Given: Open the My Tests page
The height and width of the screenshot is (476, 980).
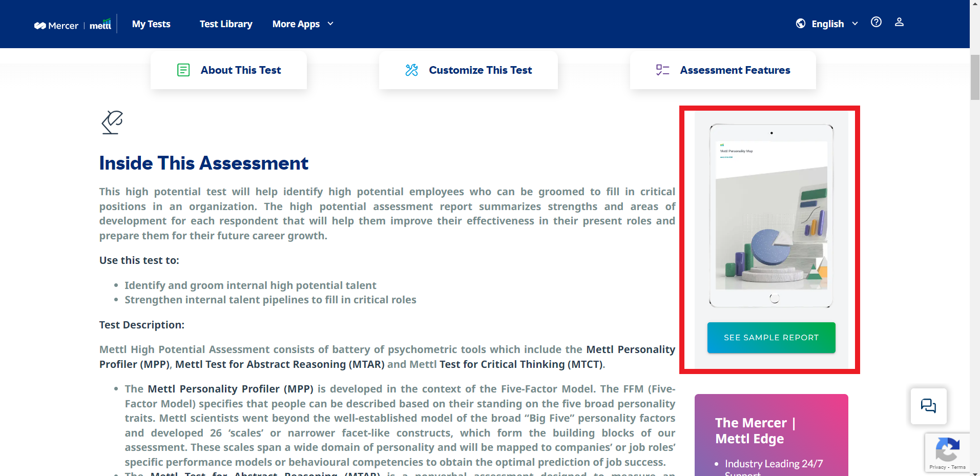Looking at the screenshot, I should click(151, 24).
